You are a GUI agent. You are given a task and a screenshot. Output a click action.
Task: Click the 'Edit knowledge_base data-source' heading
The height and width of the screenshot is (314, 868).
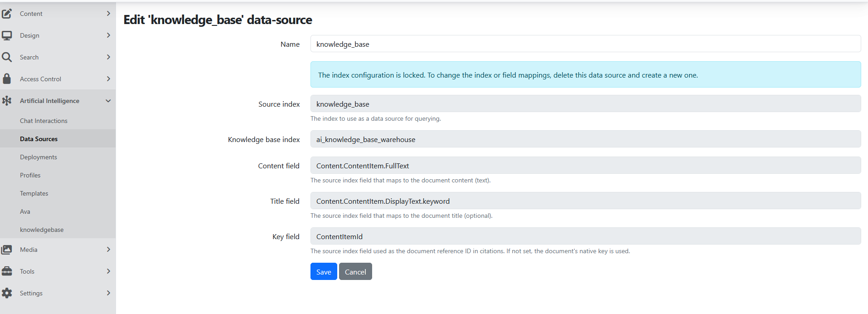point(218,20)
